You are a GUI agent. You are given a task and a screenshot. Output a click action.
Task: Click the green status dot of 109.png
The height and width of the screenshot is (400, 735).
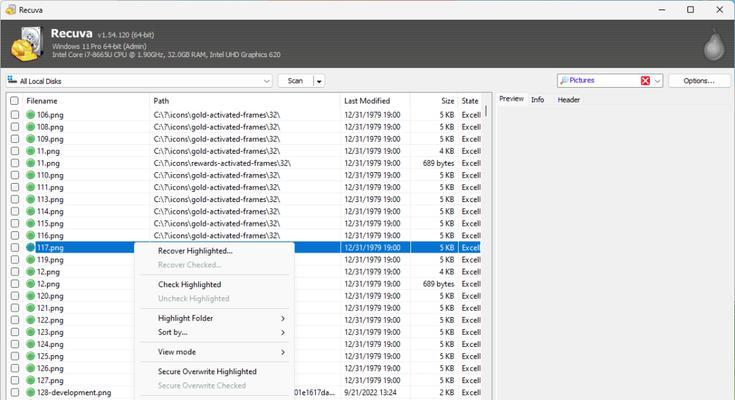coord(30,139)
